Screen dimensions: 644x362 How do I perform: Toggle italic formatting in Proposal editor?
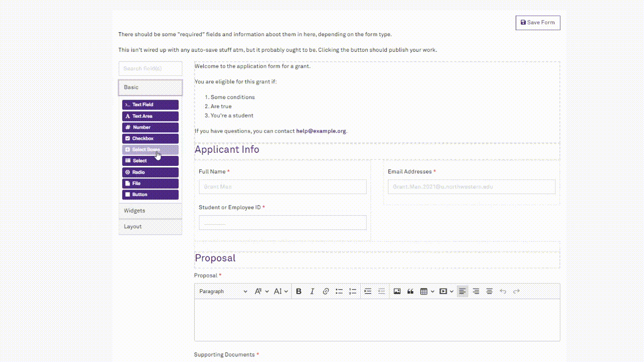[x=312, y=292]
